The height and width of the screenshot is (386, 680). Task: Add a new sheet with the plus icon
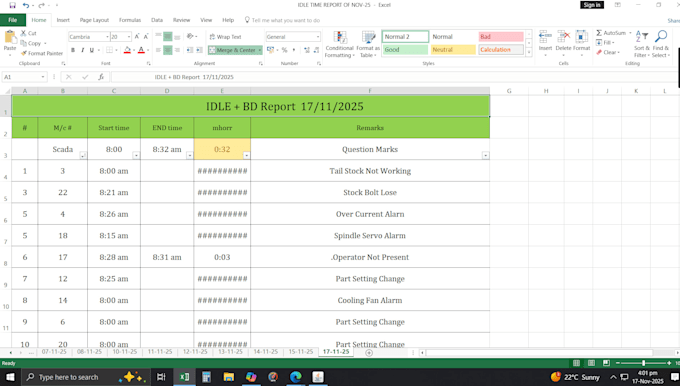tap(369, 353)
